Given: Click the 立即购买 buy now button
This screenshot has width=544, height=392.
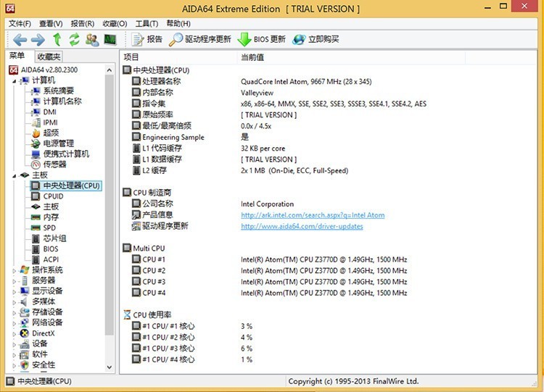Looking at the screenshot, I should 316,40.
